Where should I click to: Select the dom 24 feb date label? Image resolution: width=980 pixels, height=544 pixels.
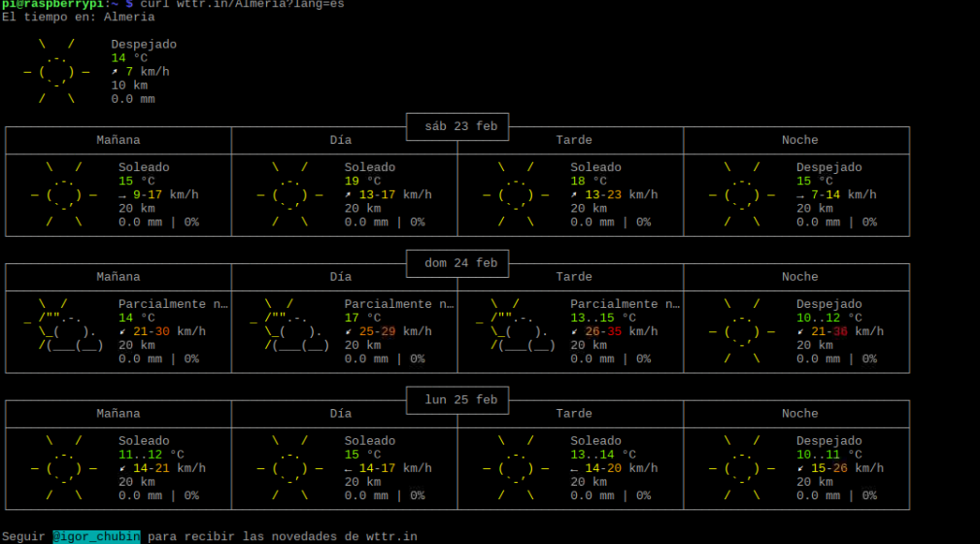tap(460, 263)
